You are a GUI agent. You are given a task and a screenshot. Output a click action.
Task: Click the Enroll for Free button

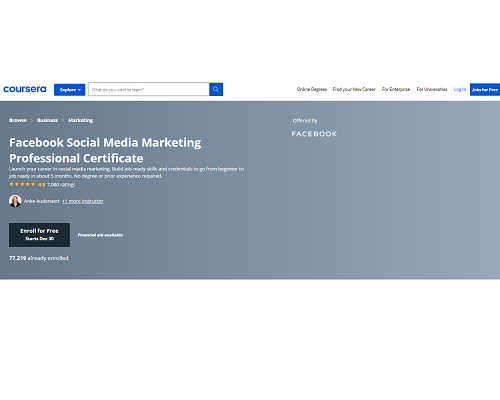click(39, 235)
